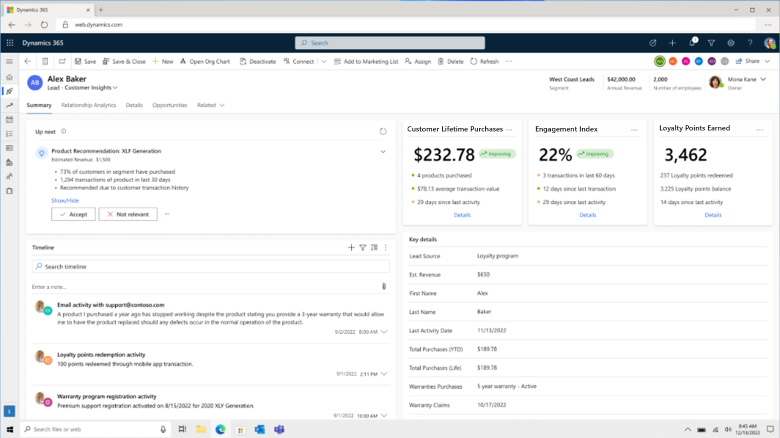This screenshot has width=780, height=438.
Task: Click the Search timeline field
Action: click(x=210, y=267)
